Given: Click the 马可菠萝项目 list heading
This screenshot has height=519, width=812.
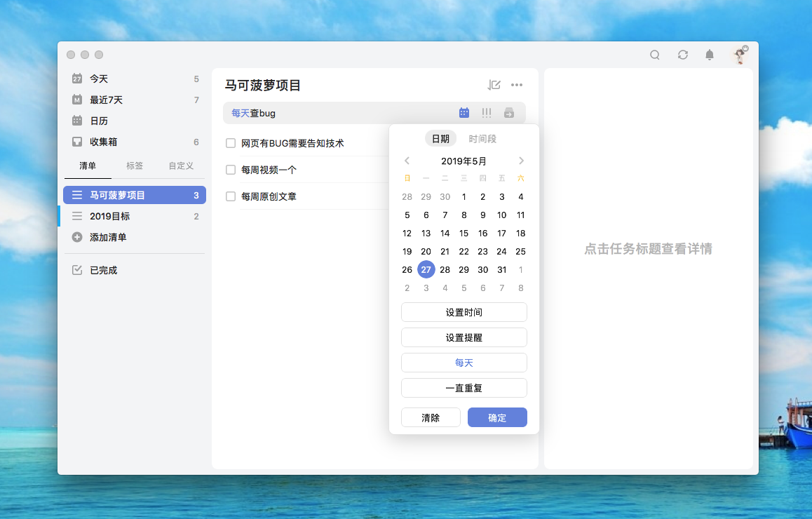Looking at the screenshot, I should (x=262, y=85).
